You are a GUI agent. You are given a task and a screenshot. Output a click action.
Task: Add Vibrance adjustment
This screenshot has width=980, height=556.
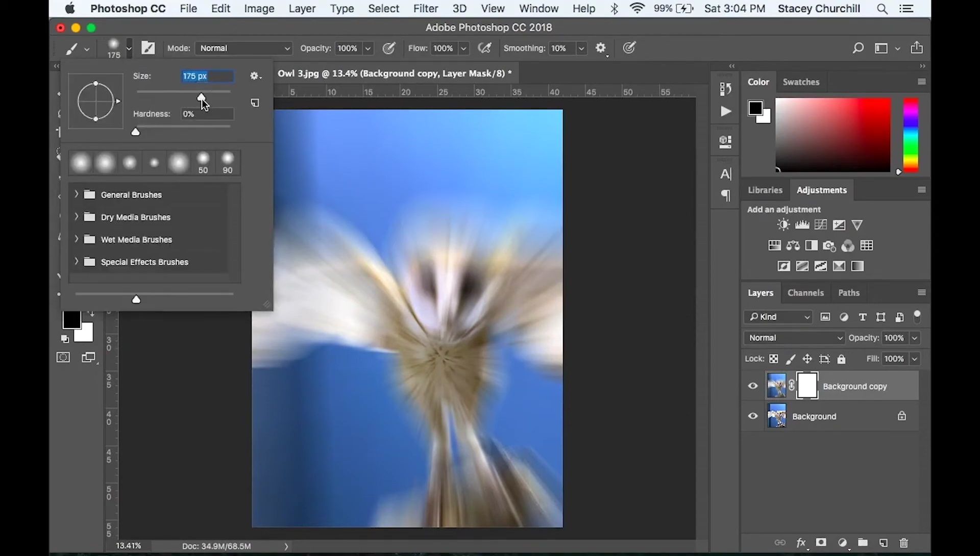click(857, 225)
